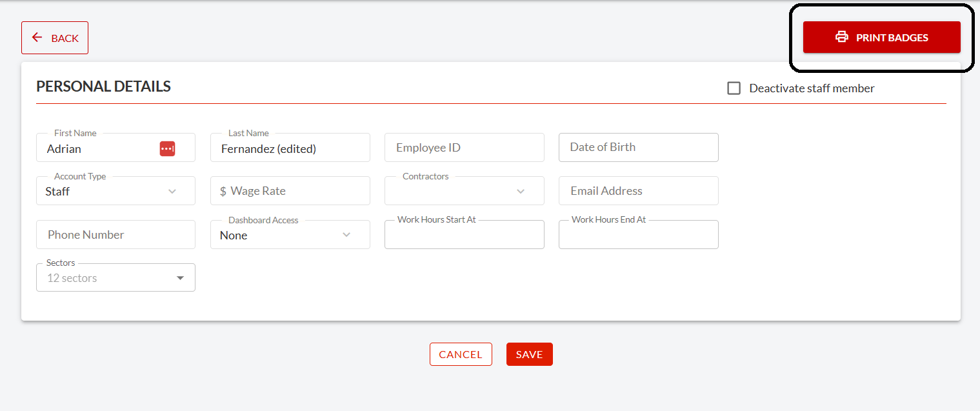Click the Date of Birth field
980x411 pixels.
pos(637,147)
